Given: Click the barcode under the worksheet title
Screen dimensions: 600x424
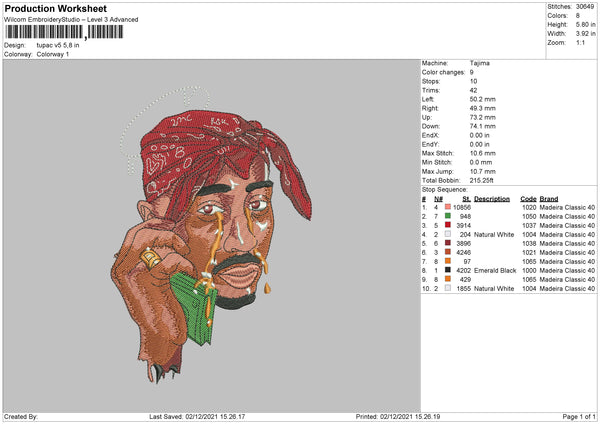Looking at the screenshot, I should (x=64, y=32).
